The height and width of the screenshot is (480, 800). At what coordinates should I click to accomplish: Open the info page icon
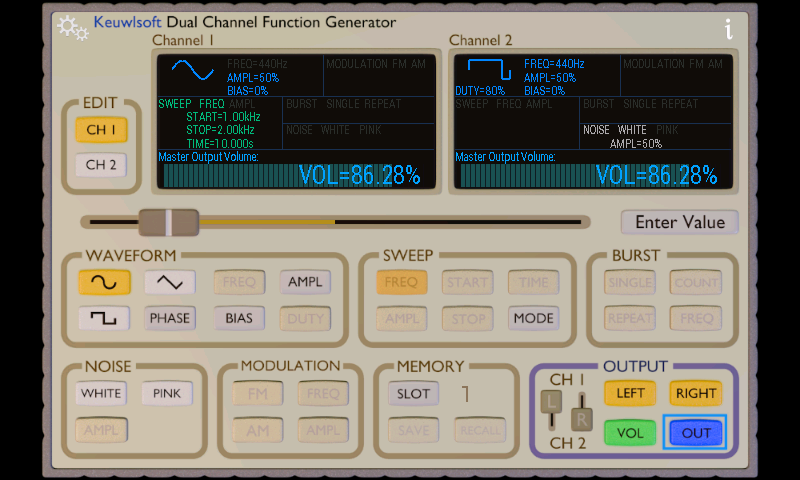[x=729, y=29]
